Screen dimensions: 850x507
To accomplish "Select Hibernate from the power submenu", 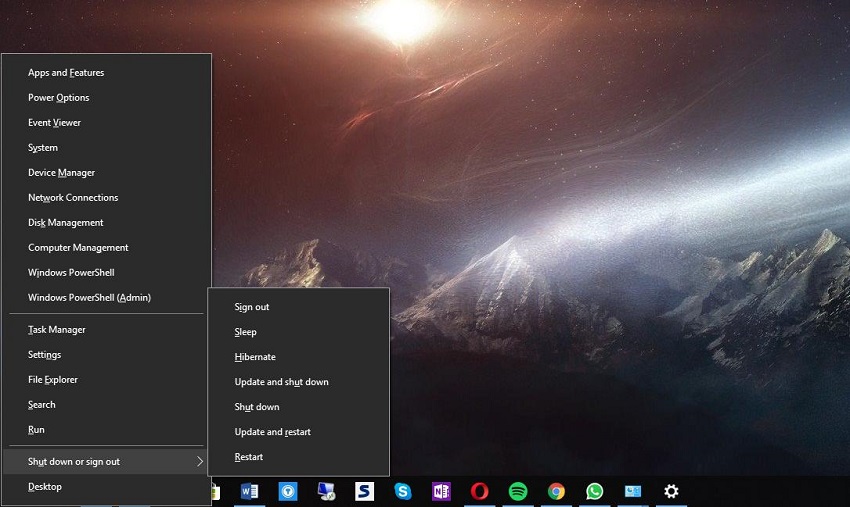I will pyautogui.click(x=255, y=357).
